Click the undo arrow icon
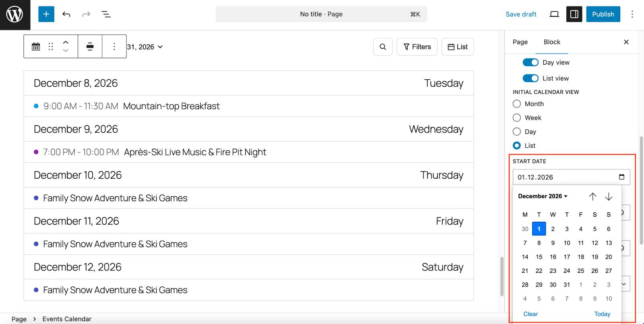The height and width of the screenshot is (324, 644). [66, 14]
